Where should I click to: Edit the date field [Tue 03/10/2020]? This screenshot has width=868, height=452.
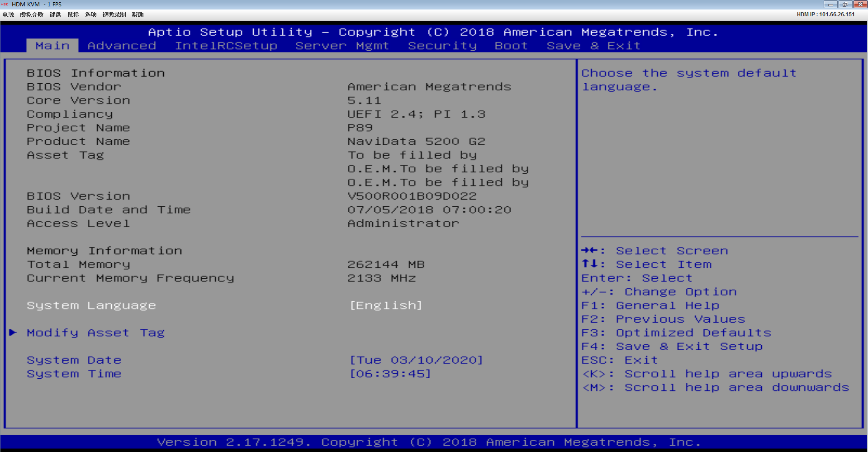(x=416, y=360)
